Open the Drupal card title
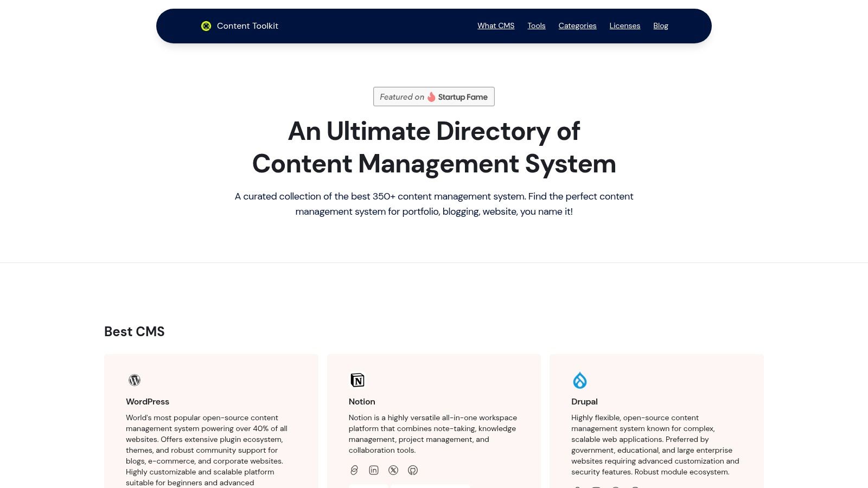The image size is (868, 488). click(584, 402)
